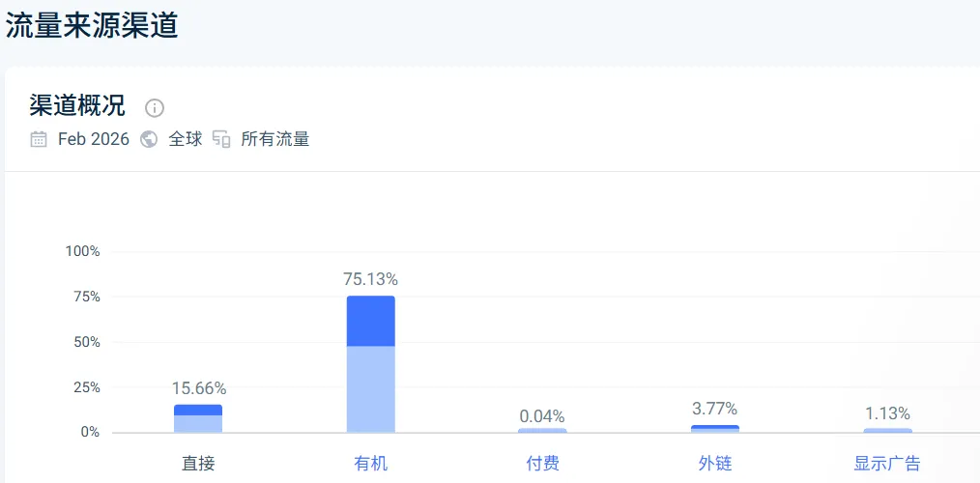Click the light blue segment of 有机 bar
The image size is (980, 483).
pos(371,388)
